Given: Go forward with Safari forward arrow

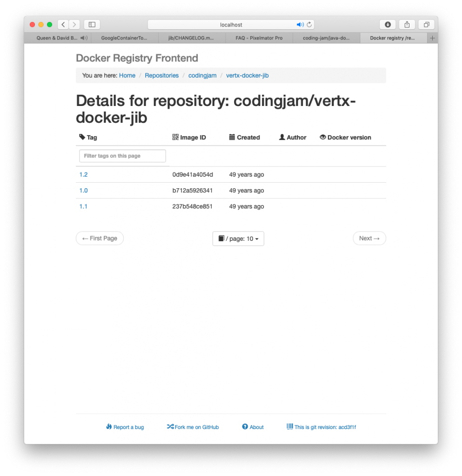Looking at the screenshot, I should coord(74,25).
